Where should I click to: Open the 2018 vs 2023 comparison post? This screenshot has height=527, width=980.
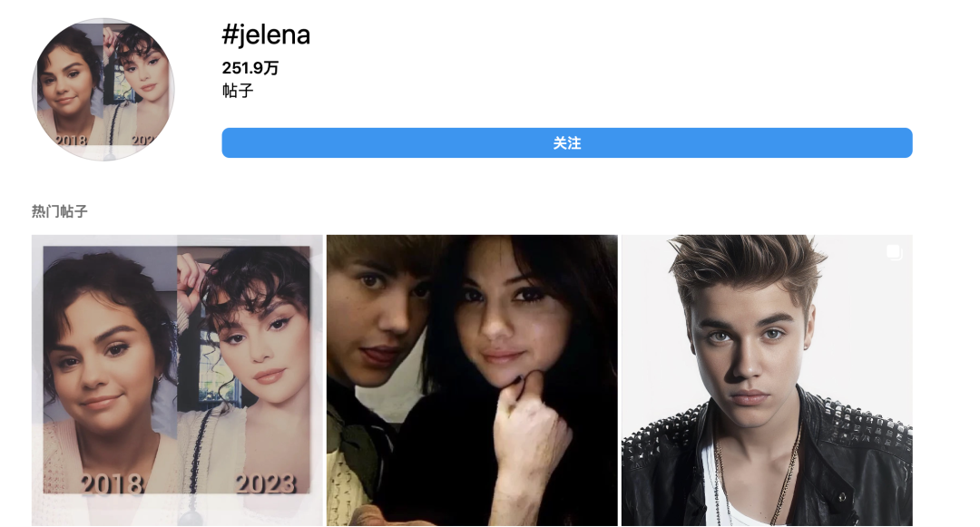178,380
